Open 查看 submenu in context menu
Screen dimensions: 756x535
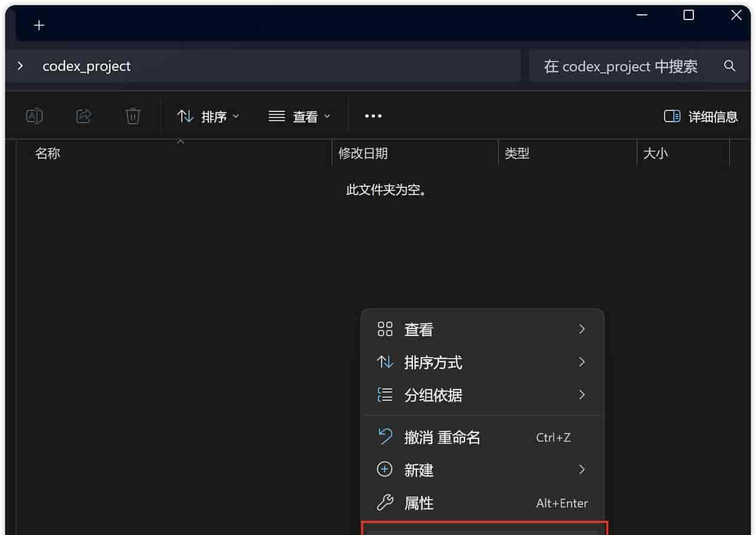click(x=483, y=330)
